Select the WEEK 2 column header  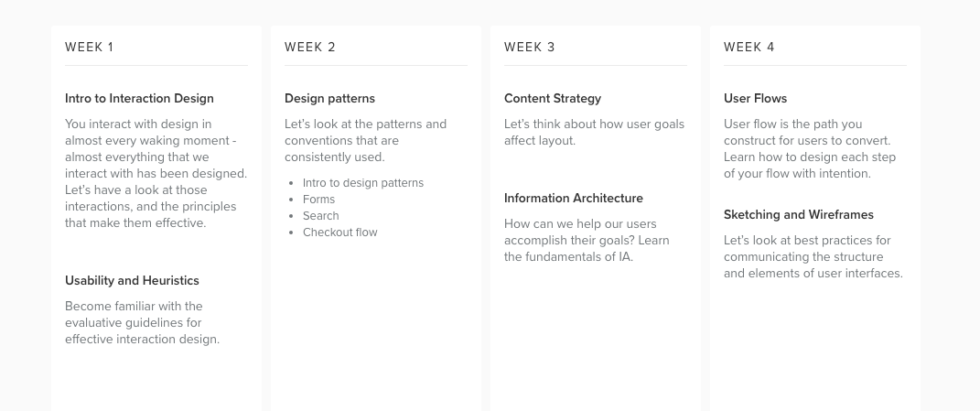pyautogui.click(x=310, y=47)
